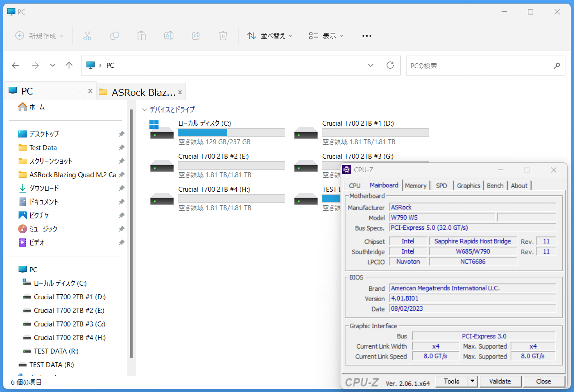Screen dimensions: 574x392
Task: Click the Validate button in CPU-Z
Action: [500, 381]
